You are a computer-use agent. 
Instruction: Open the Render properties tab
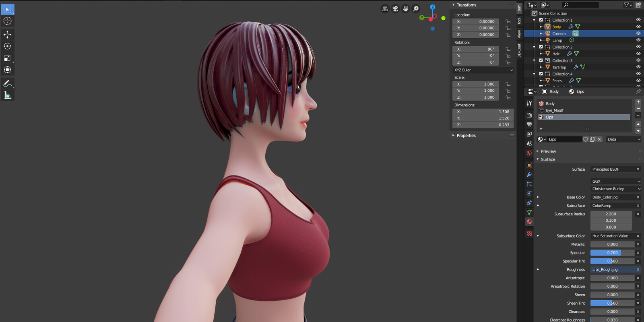[x=529, y=115]
